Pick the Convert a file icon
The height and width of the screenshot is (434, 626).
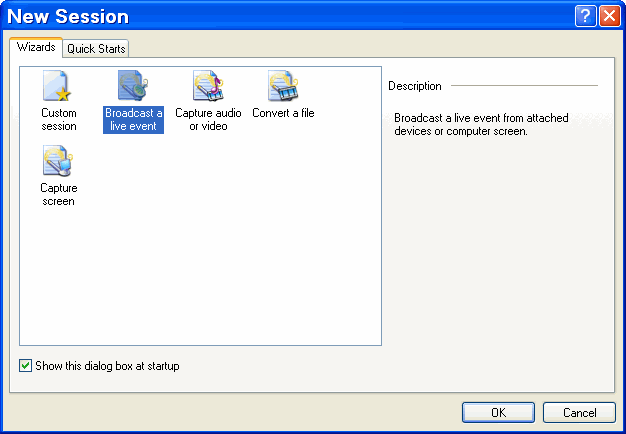coord(283,85)
